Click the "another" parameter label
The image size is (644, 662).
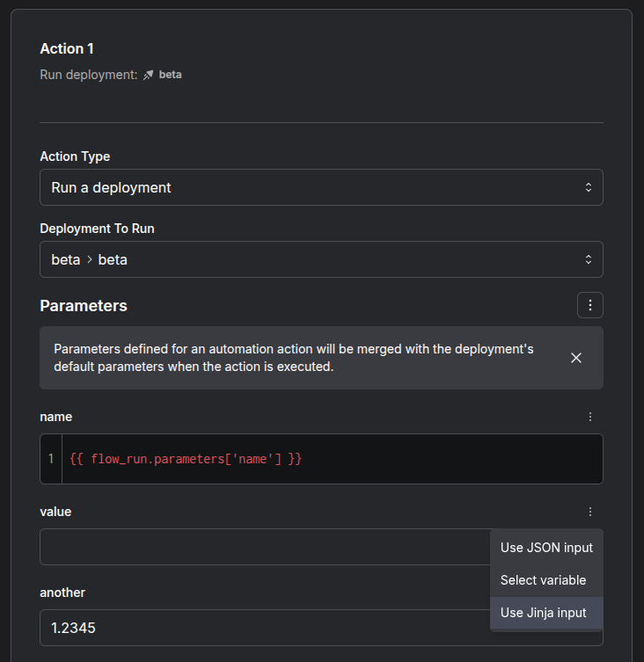coord(62,593)
